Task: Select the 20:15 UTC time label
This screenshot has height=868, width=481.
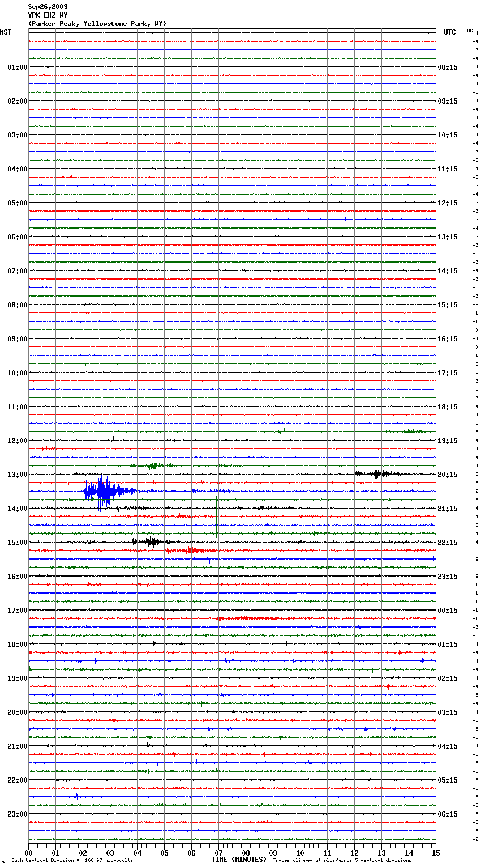Action: (x=448, y=475)
